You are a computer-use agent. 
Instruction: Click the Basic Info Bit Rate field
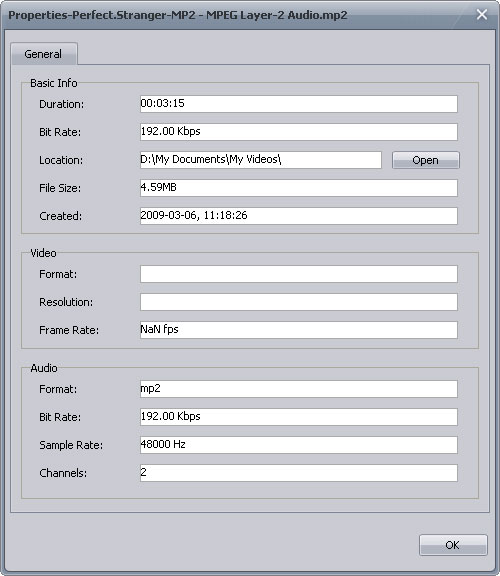(x=299, y=132)
